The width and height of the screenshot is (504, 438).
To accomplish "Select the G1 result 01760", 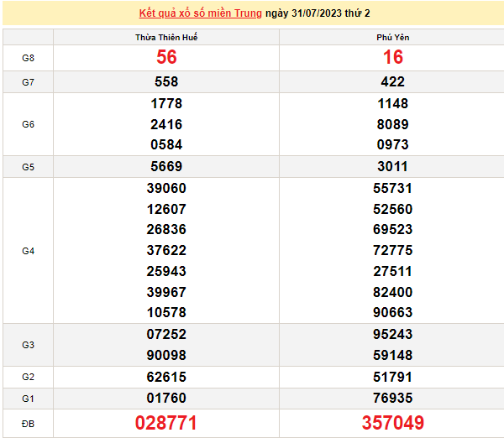I will pos(166,398).
